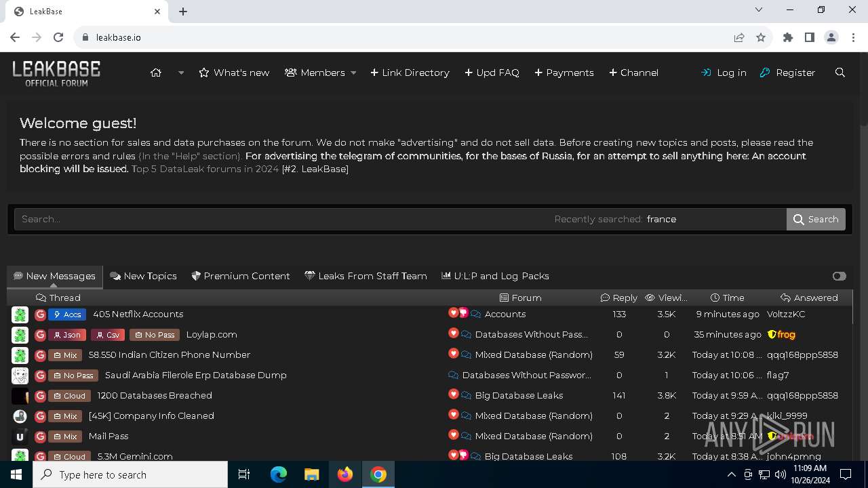
Task: Click Thread column header
Action: click(x=58, y=298)
